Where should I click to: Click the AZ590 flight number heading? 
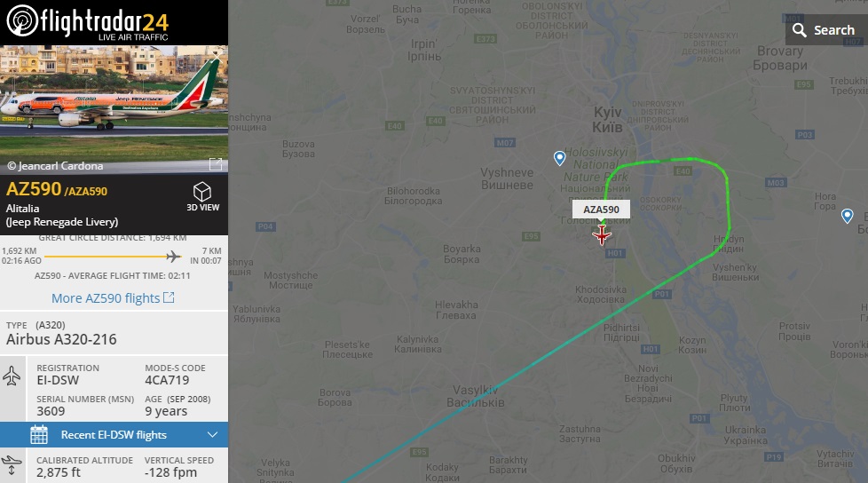(33, 189)
